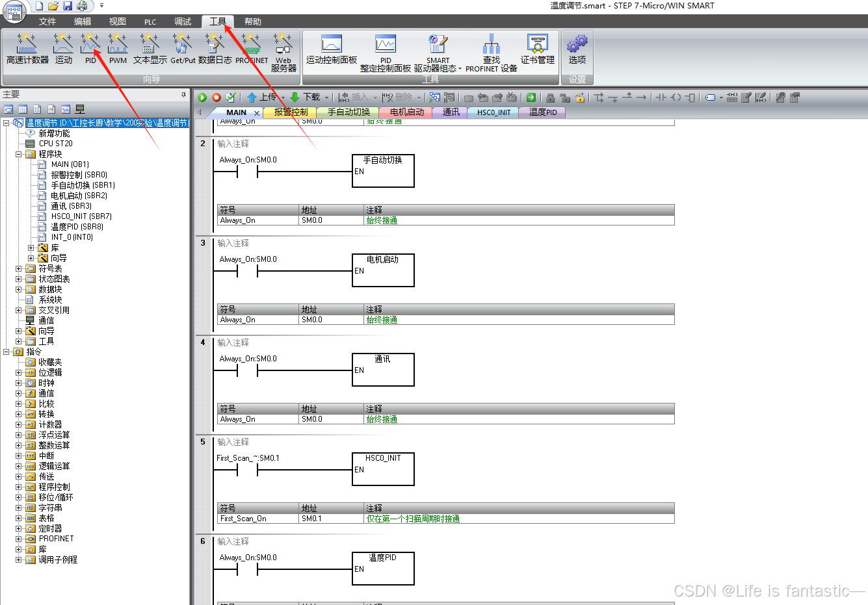Click the HSC0_INIT subroutine box in network 5
The image size is (868, 605).
383,469
